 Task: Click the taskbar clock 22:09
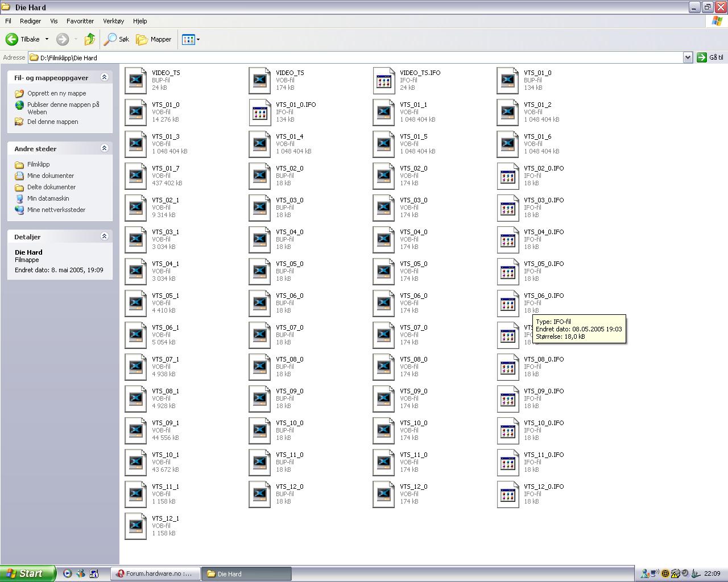click(x=712, y=573)
